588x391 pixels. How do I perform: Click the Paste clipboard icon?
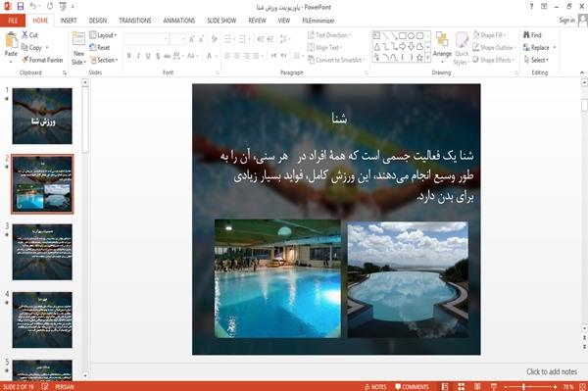11,40
